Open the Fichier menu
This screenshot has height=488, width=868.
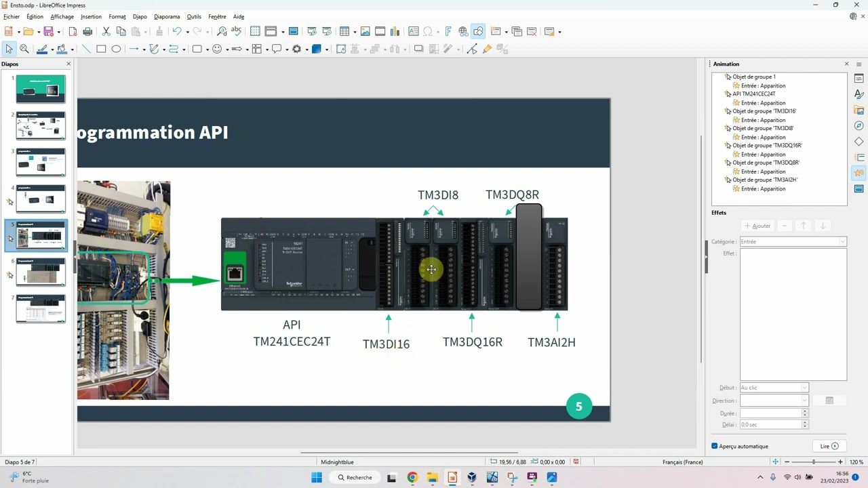pyautogui.click(x=12, y=16)
